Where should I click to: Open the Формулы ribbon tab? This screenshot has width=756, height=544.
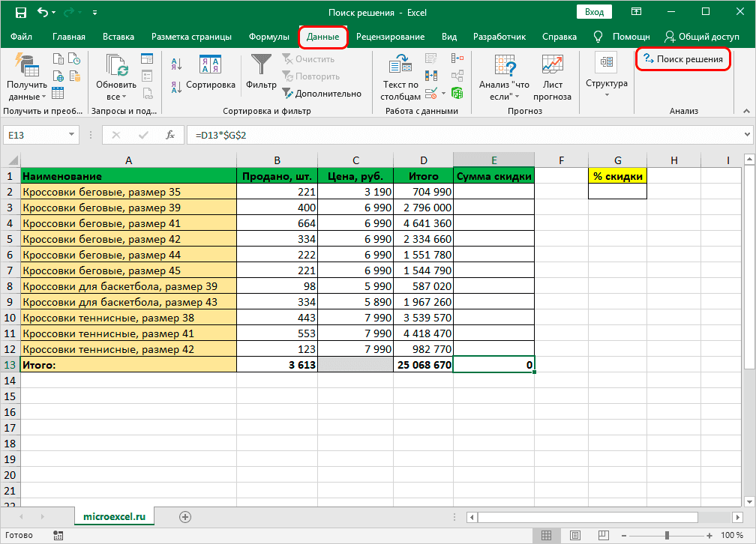coord(268,37)
